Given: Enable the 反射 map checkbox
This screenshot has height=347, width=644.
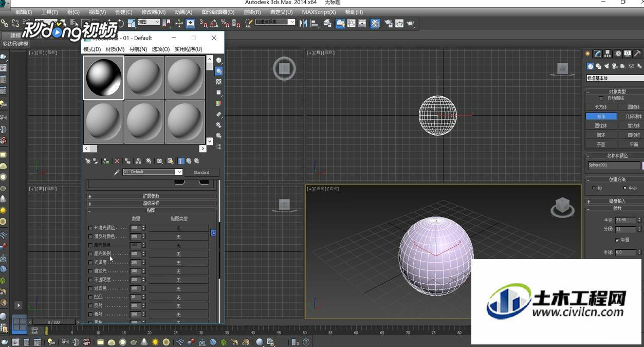Looking at the screenshot, I should [91, 306].
